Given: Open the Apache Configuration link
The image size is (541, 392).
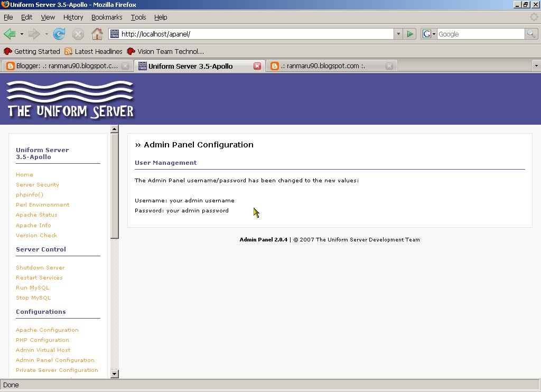Looking at the screenshot, I should pyautogui.click(x=47, y=330).
